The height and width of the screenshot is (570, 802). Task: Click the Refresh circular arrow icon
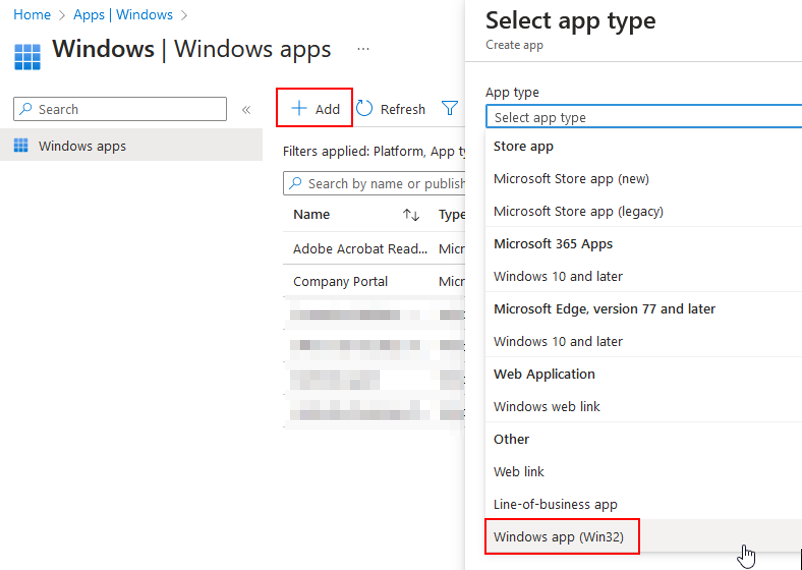pyautogui.click(x=365, y=109)
